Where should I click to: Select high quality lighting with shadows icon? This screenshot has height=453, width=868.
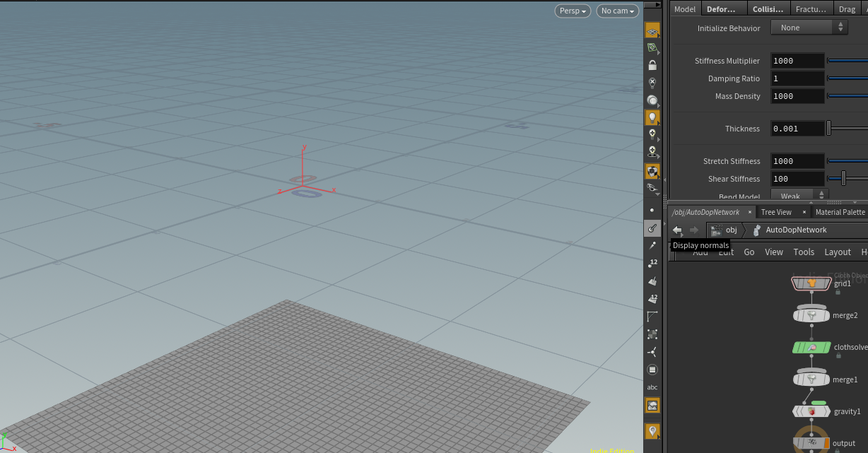652,151
